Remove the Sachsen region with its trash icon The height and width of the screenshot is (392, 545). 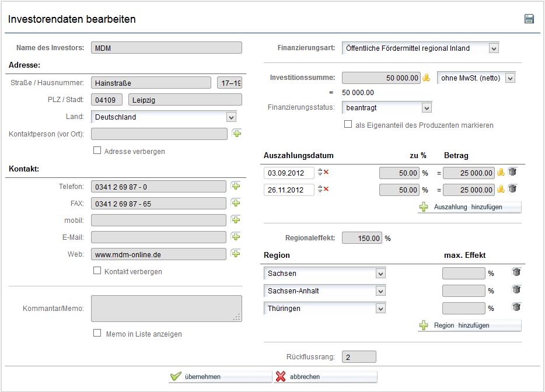(516, 272)
